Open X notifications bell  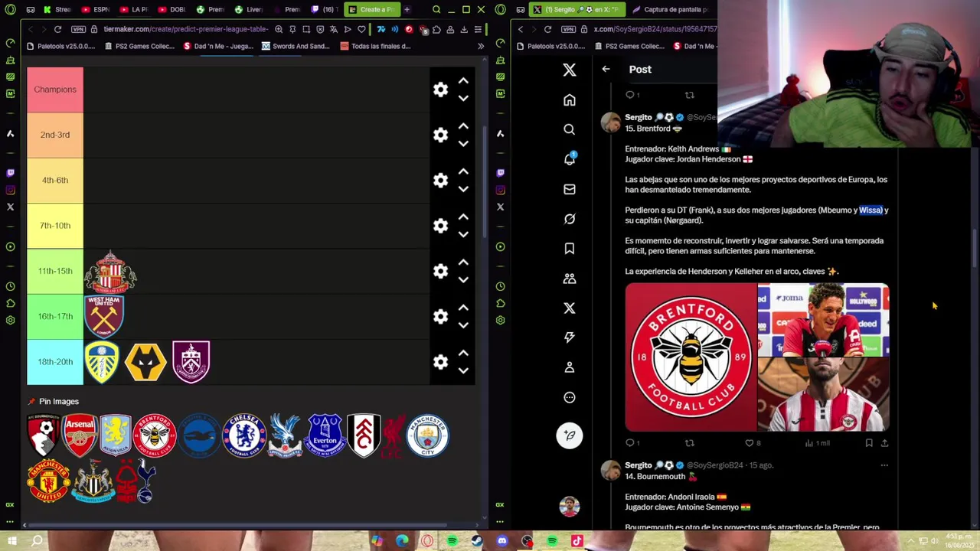pyautogui.click(x=569, y=159)
